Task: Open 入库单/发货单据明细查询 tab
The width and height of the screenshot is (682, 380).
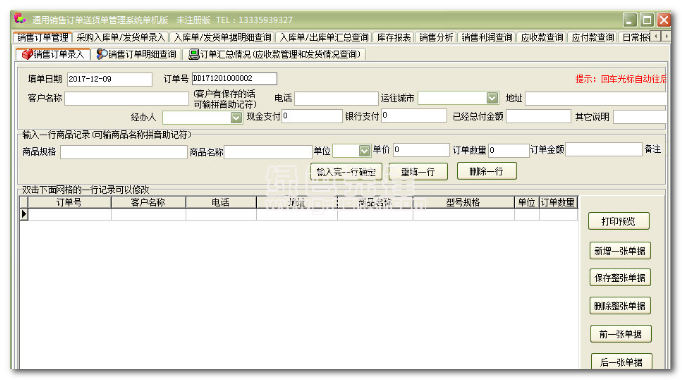Action: pyautogui.click(x=222, y=37)
